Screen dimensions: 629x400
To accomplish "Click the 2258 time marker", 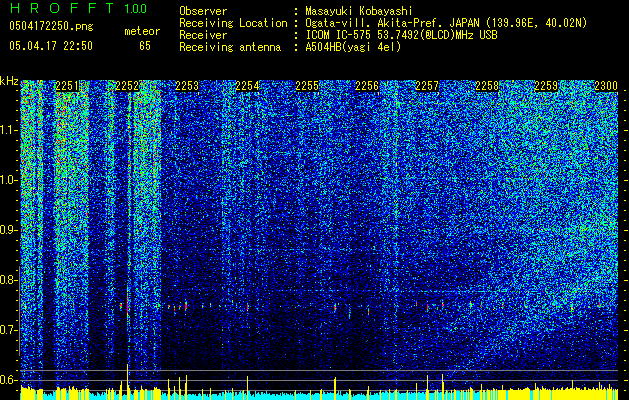I will pyautogui.click(x=487, y=86).
